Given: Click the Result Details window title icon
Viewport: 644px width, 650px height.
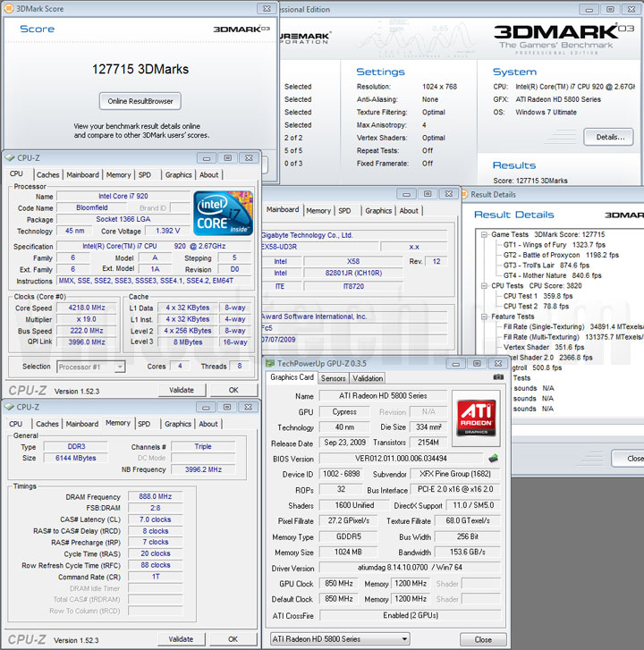Looking at the screenshot, I should [x=465, y=194].
